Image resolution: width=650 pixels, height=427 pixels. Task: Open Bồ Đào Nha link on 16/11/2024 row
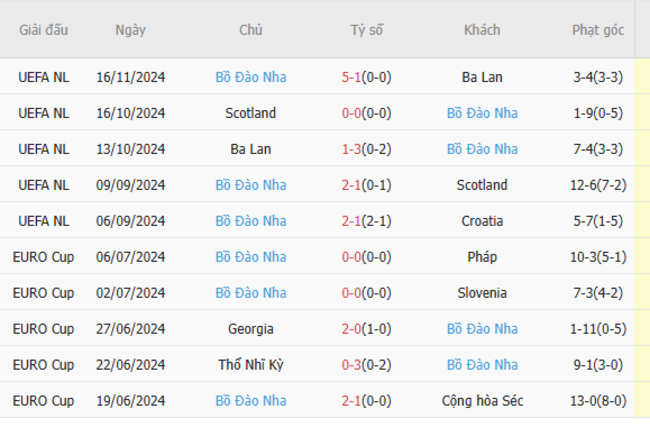[251, 77]
